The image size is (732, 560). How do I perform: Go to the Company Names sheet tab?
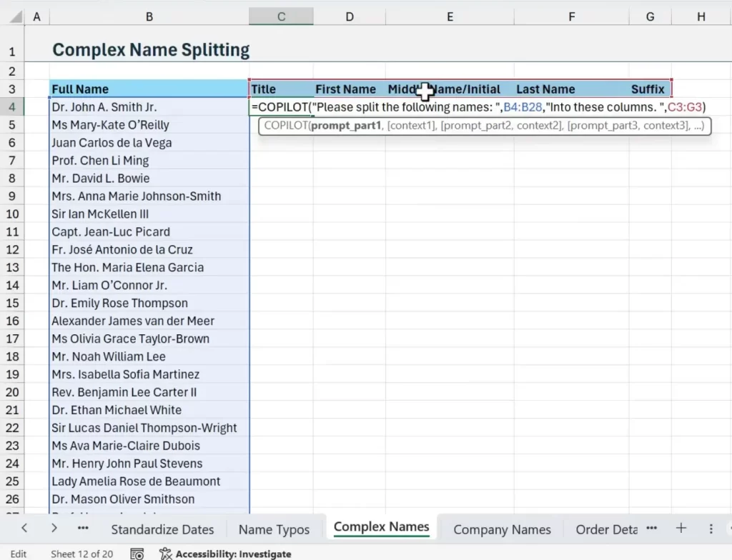point(502,529)
